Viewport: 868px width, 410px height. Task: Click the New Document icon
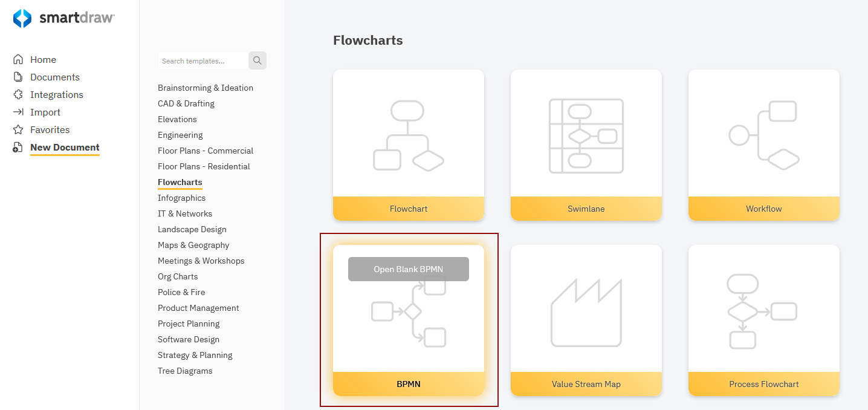click(x=18, y=148)
